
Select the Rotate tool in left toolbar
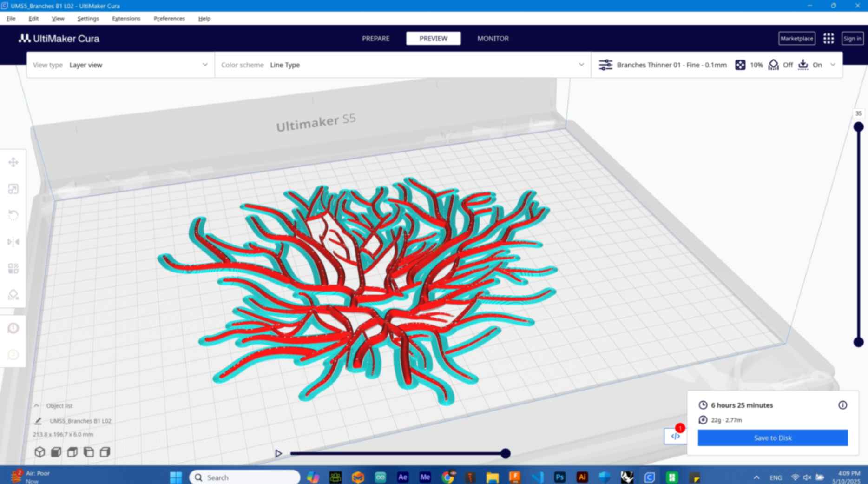13,215
